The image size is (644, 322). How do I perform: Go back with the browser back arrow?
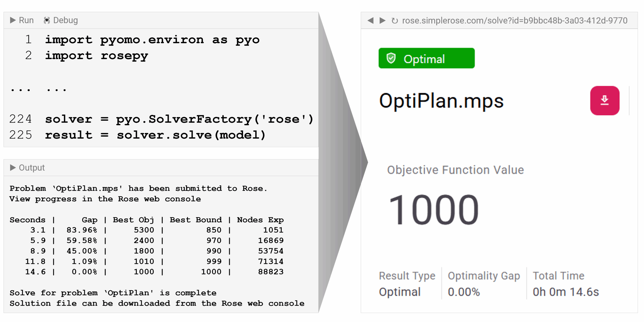click(370, 20)
